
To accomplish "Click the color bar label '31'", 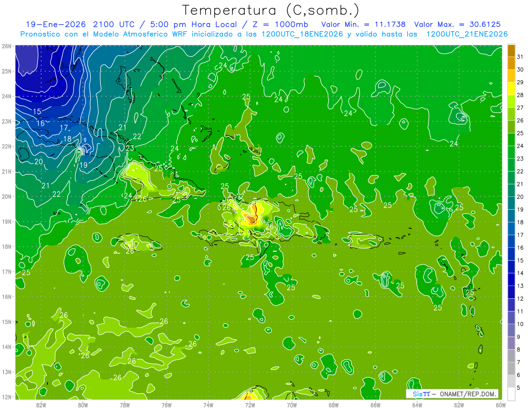I will pos(520,57).
